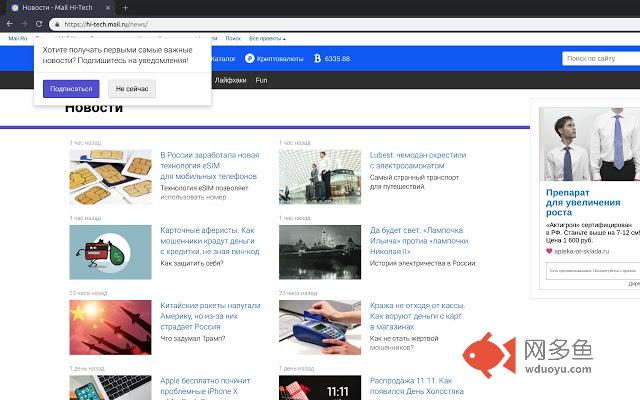Click the heart icon beside apteka-ot-sklada.ru
Viewport: 640px width, 400px height.
(549, 251)
